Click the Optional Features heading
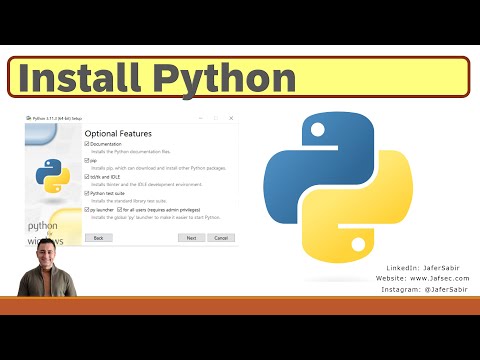 coord(118,134)
